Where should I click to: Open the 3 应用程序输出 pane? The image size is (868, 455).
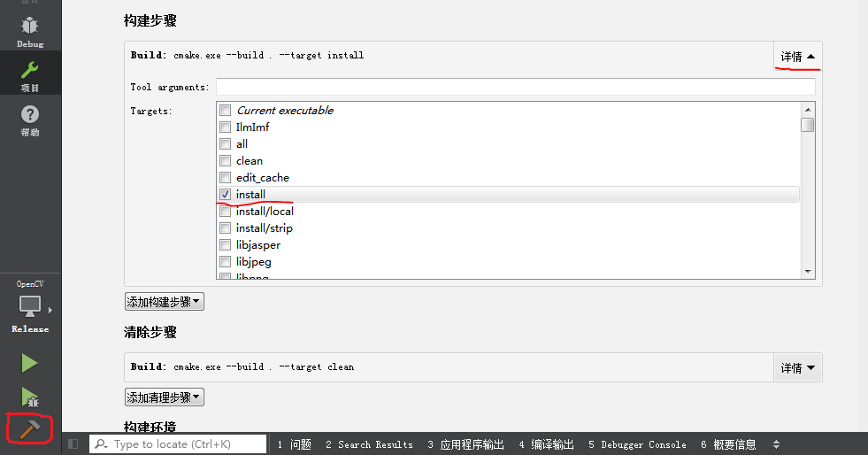coord(465,444)
